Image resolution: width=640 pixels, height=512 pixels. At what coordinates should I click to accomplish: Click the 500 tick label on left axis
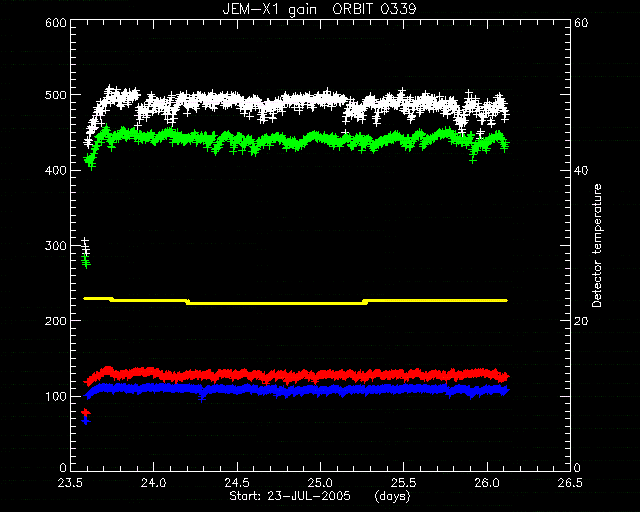[x=56, y=95]
